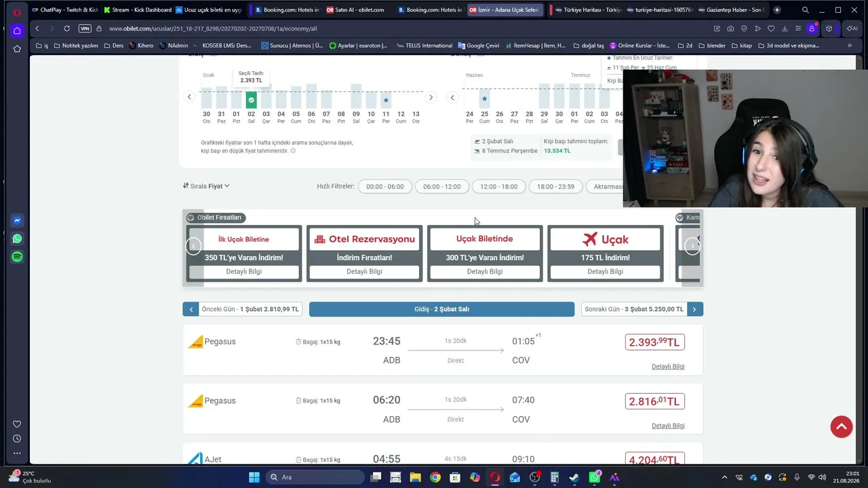Image resolution: width=868 pixels, height=488 pixels.
Task: Open Opera workspaces home icon in sidebar
Action: [x=17, y=30]
